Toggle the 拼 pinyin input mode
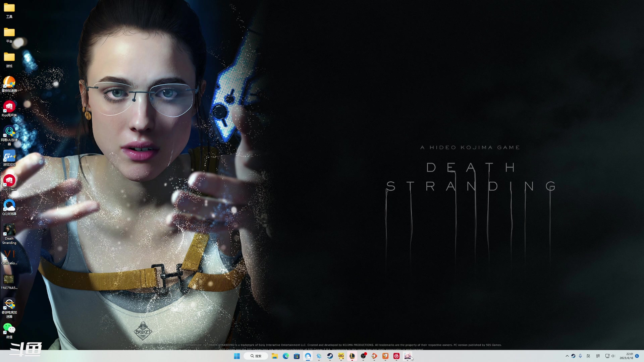This screenshot has width=644, height=362. [598, 356]
